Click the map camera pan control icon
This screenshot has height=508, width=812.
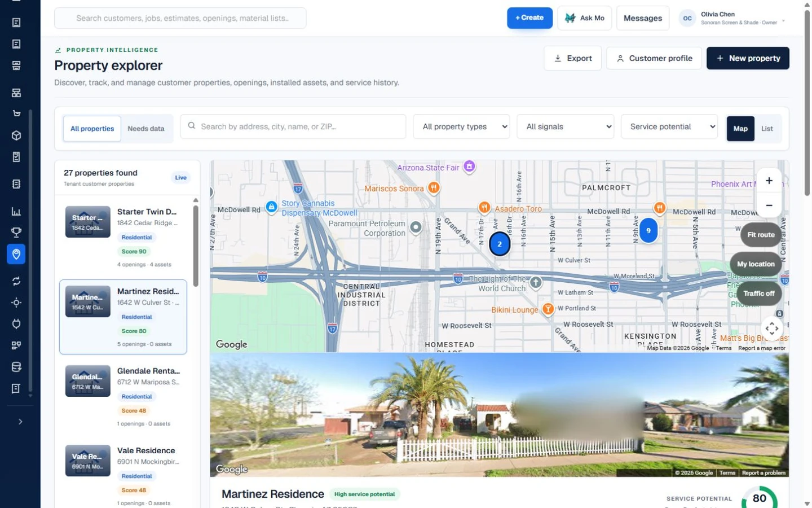[772, 328]
